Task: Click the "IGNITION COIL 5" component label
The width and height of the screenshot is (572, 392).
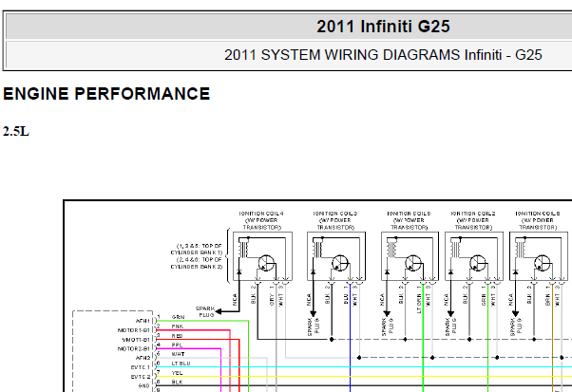Action: [x=409, y=214]
